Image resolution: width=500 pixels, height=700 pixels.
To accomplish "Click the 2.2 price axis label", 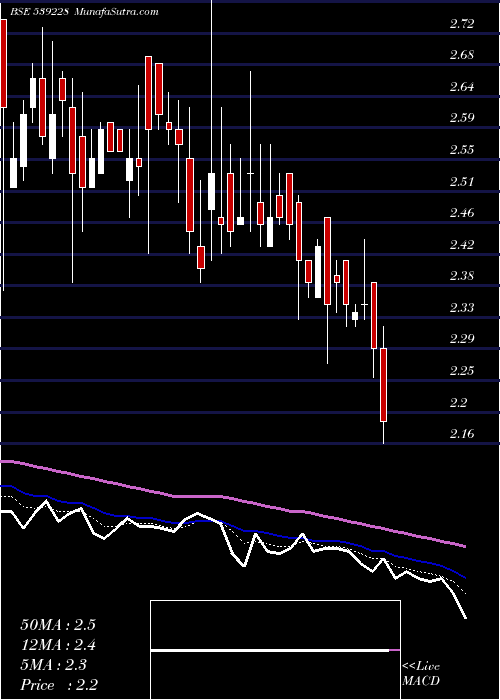I will coord(458,403).
